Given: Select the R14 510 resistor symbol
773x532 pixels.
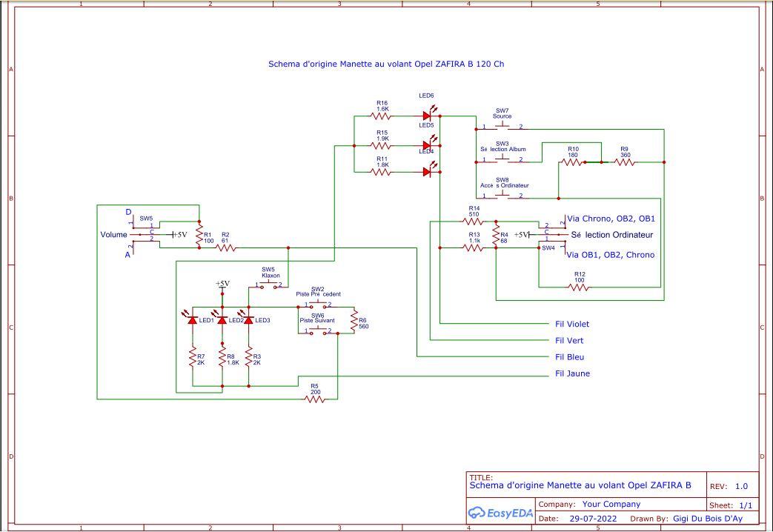Looking at the screenshot, I should tap(474, 222).
